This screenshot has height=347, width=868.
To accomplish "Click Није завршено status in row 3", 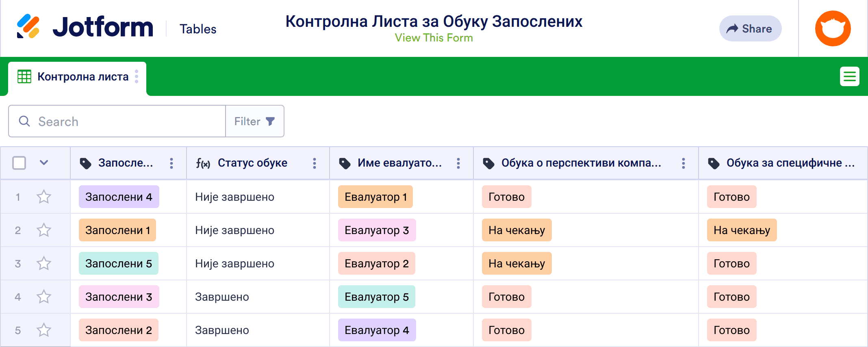I will [x=234, y=263].
